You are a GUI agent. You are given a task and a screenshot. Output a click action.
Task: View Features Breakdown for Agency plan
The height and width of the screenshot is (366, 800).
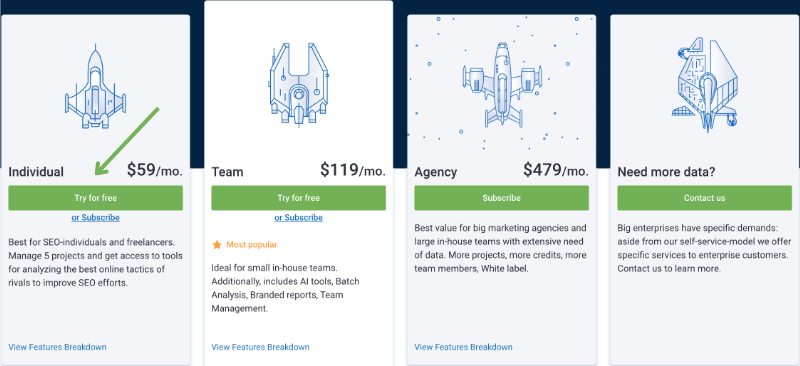[463, 347]
